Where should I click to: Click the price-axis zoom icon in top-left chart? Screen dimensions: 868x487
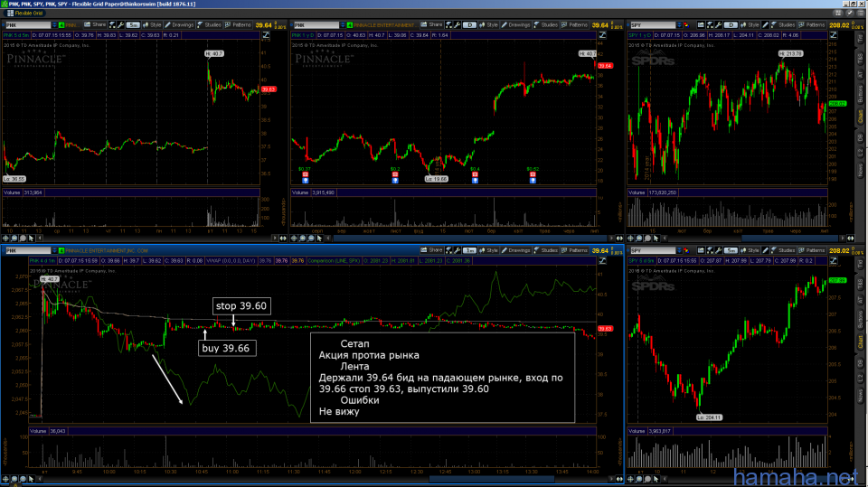click(x=266, y=35)
